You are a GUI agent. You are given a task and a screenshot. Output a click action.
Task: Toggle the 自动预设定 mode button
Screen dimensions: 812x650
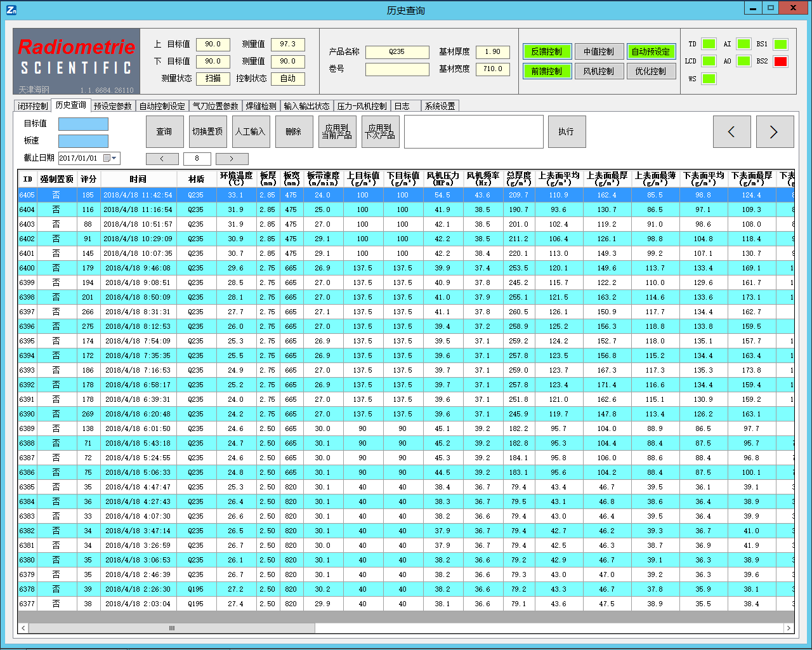651,51
